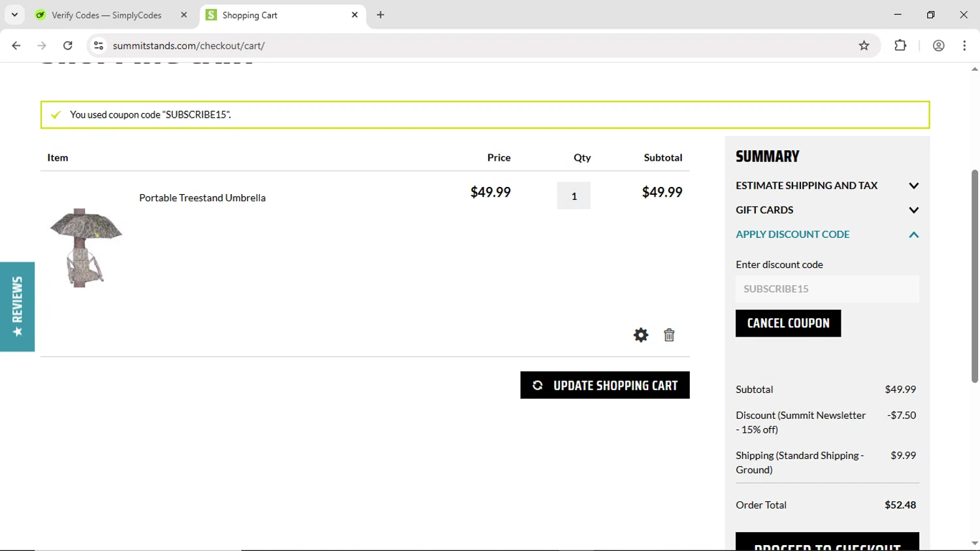Image resolution: width=980 pixels, height=551 pixels.
Task: Switch to Verify Codes — SimplyCodes tab
Action: click(x=111, y=15)
